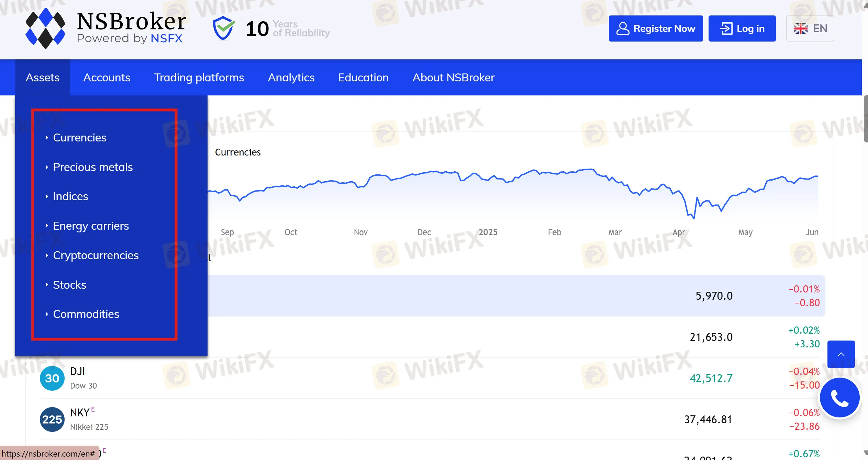Click the Dow 30 row name

pos(84,386)
